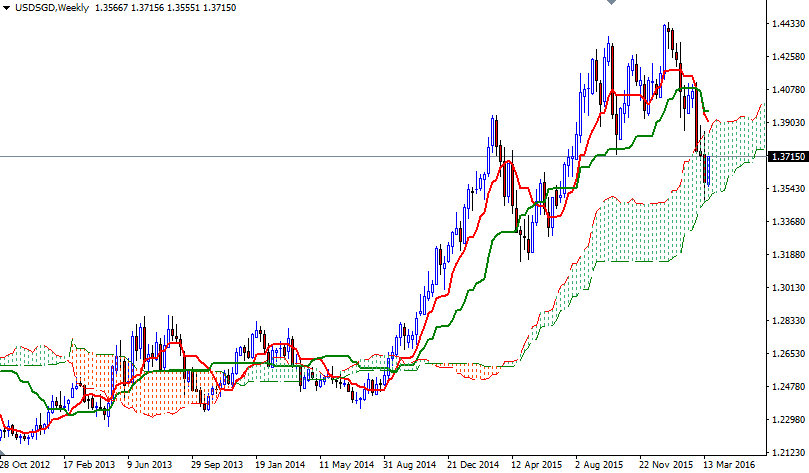Click the price axis label 1.24780
The image size is (809, 473).
[788, 387]
